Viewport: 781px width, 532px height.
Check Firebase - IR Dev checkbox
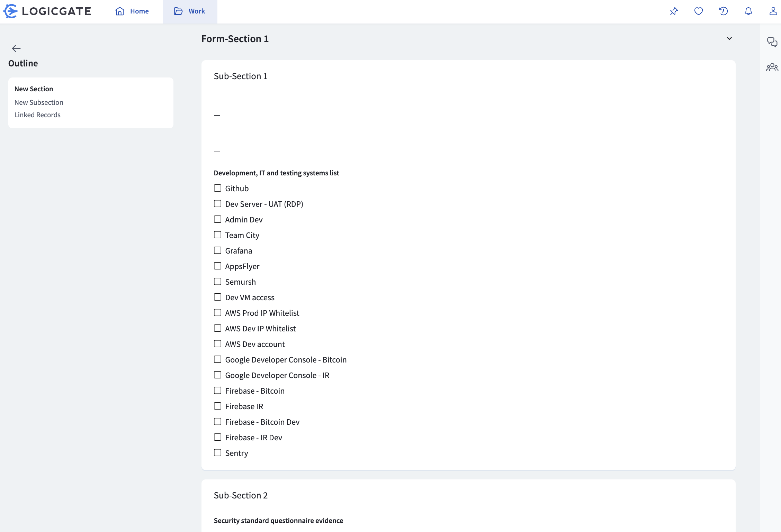pyautogui.click(x=217, y=437)
